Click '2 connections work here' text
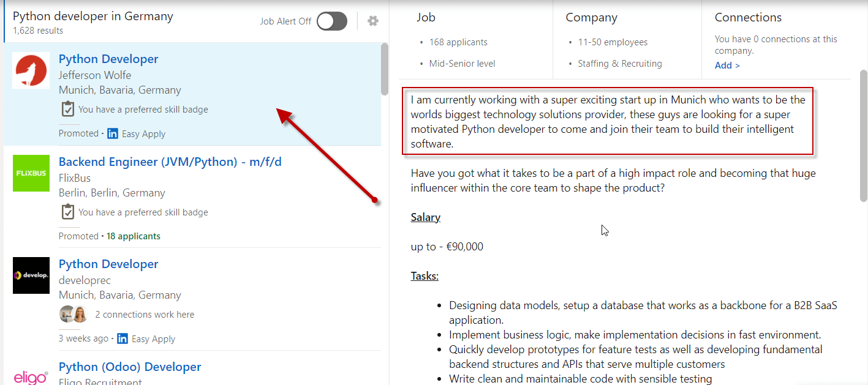This screenshot has height=385, width=868. (x=145, y=315)
